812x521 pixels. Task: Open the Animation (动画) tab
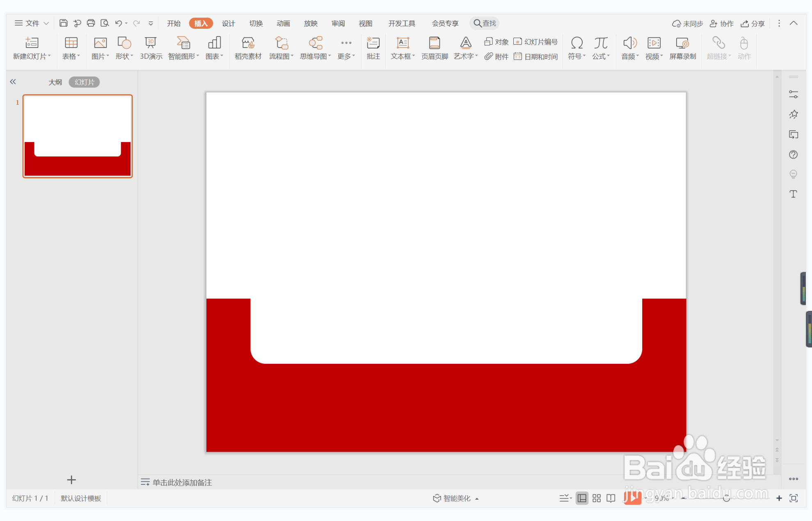283,23
